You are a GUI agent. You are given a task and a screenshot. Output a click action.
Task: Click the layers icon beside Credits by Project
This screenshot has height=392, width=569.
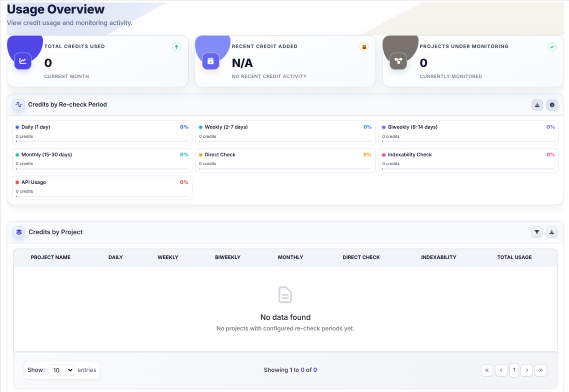pyautogui.click(x=19, y=232)
